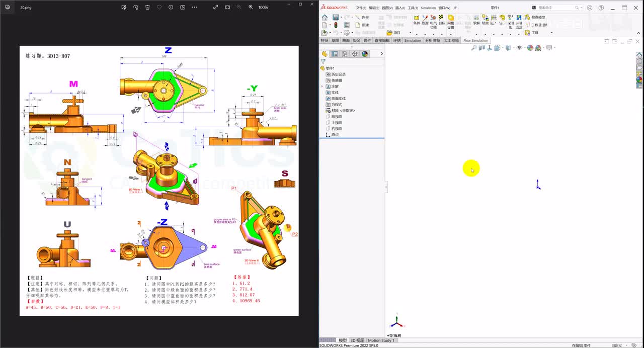
Task: Switch to the Features ribbon tab
Action: (325, 40)
